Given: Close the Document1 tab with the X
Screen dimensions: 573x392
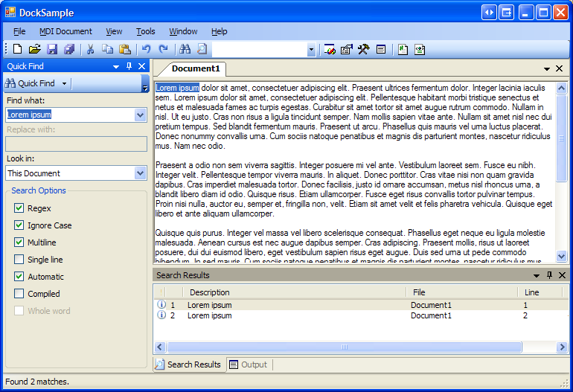Looking at the screenshot, I should [x=559, y=68].
